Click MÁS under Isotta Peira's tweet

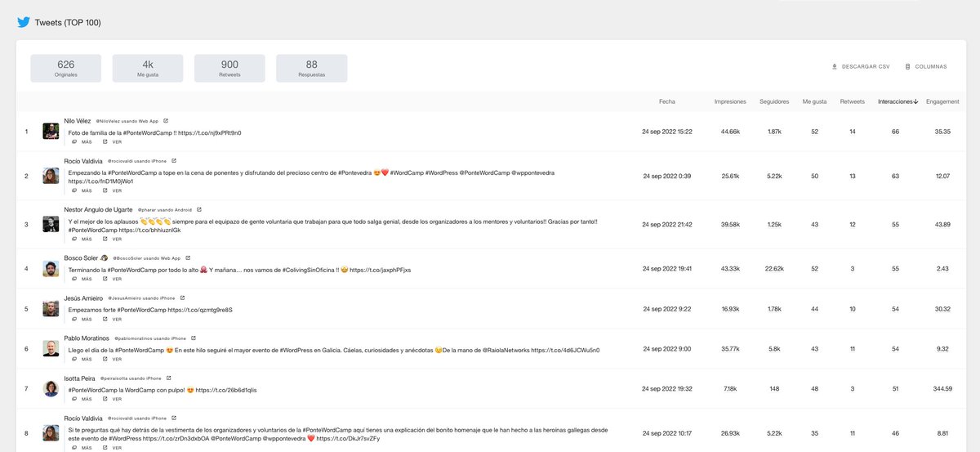point(82,399)
